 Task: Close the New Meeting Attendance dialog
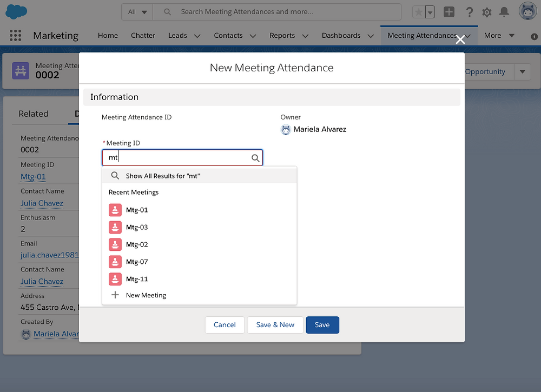460,39
